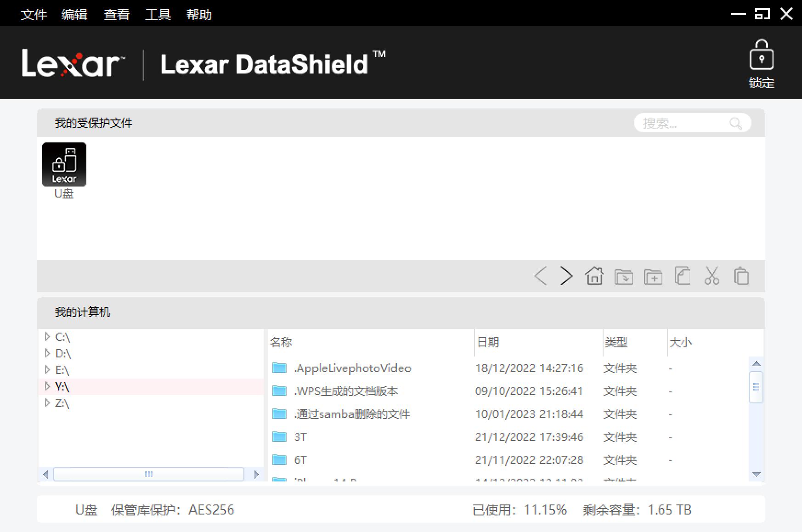Expand the Z:\ drive tree node
The width and height of the screenshot is (802, 532).
[x=47, y=403]
